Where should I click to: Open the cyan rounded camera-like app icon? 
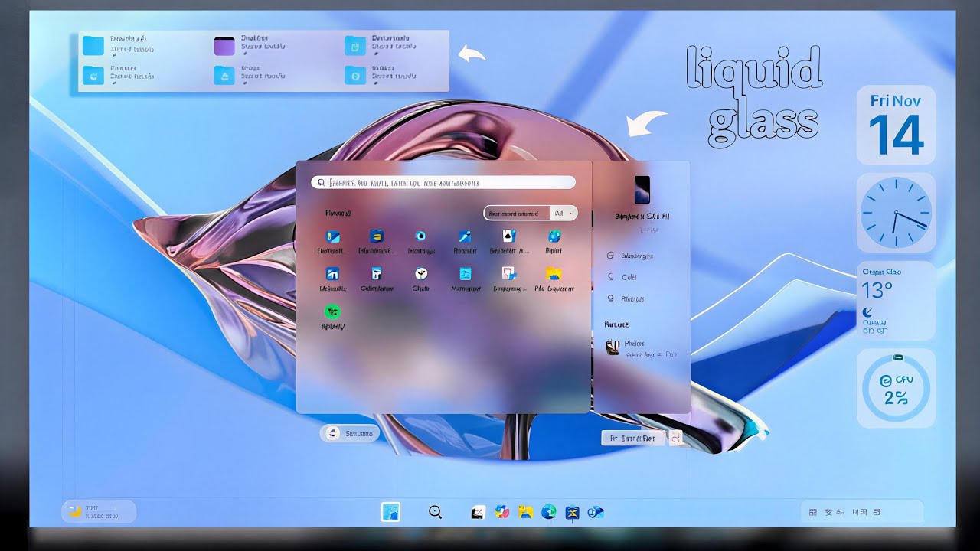[x=421, y=236]
